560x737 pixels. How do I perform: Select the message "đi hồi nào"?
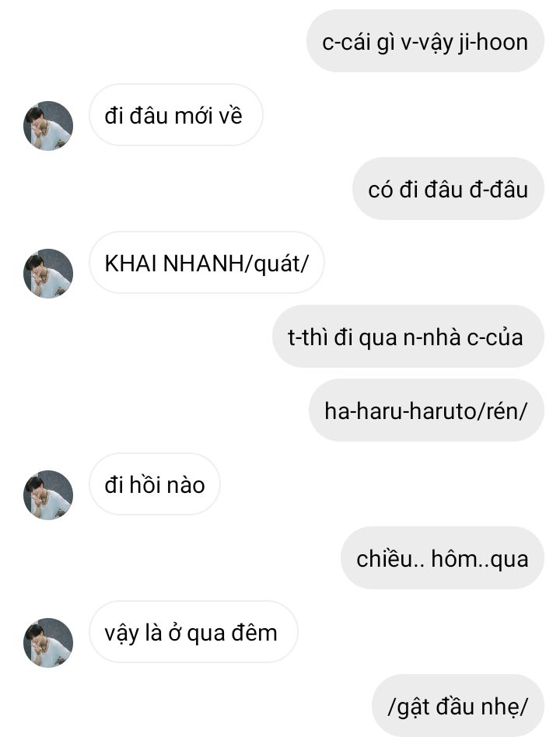(155, 484)
